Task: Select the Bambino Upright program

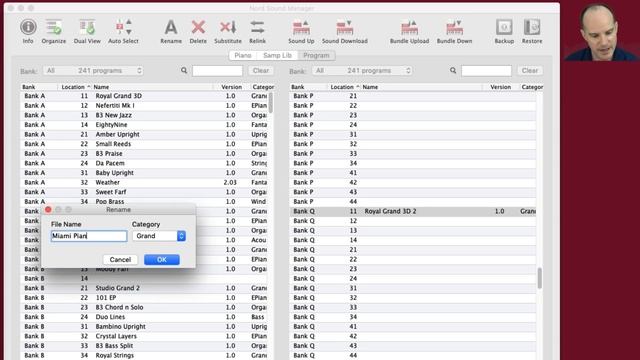Action: coord(144,326)
